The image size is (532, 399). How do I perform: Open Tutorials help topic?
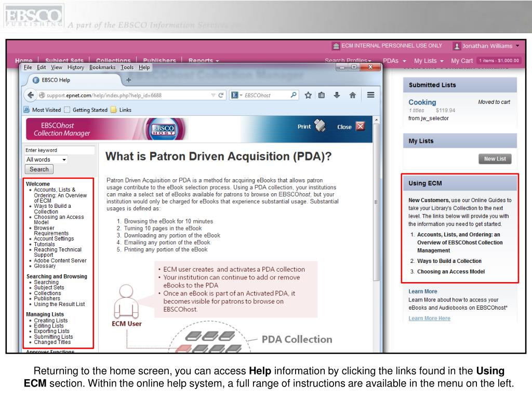44,244
